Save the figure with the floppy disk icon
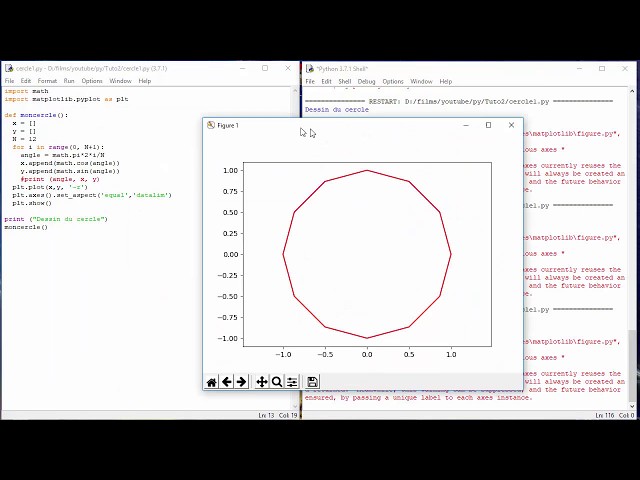Screen dimensions: 640x480 click(312, 382)
